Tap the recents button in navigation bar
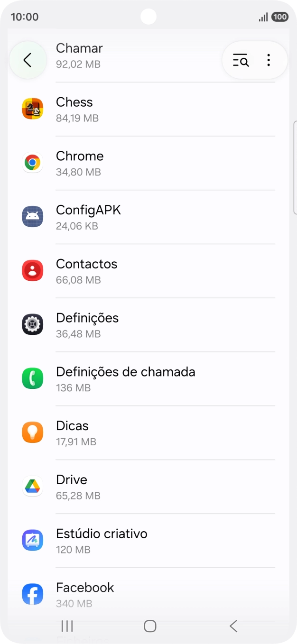This screenshot has height=644, width=297. pyautogui.click(x=66, y=626)
